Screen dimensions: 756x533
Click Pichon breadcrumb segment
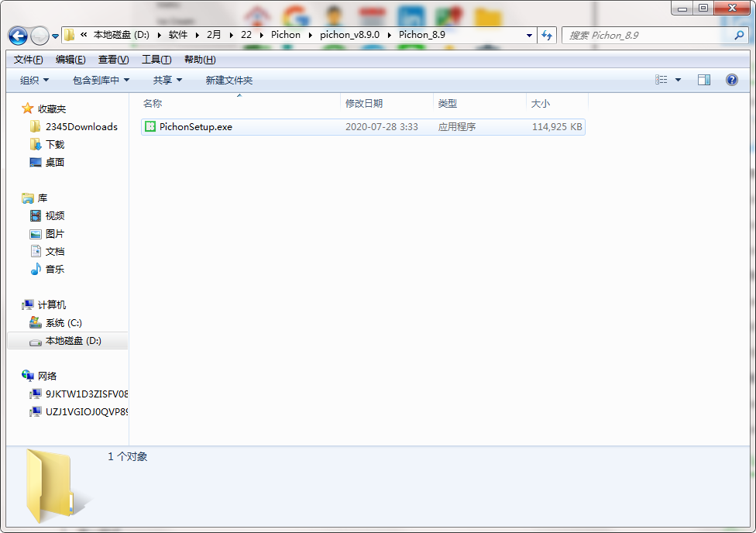click(285, 35)
